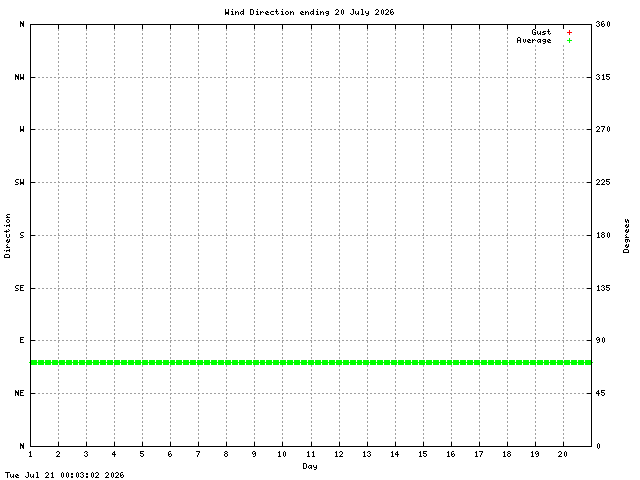Click day '5' on the x-axis

click(142, 454)
